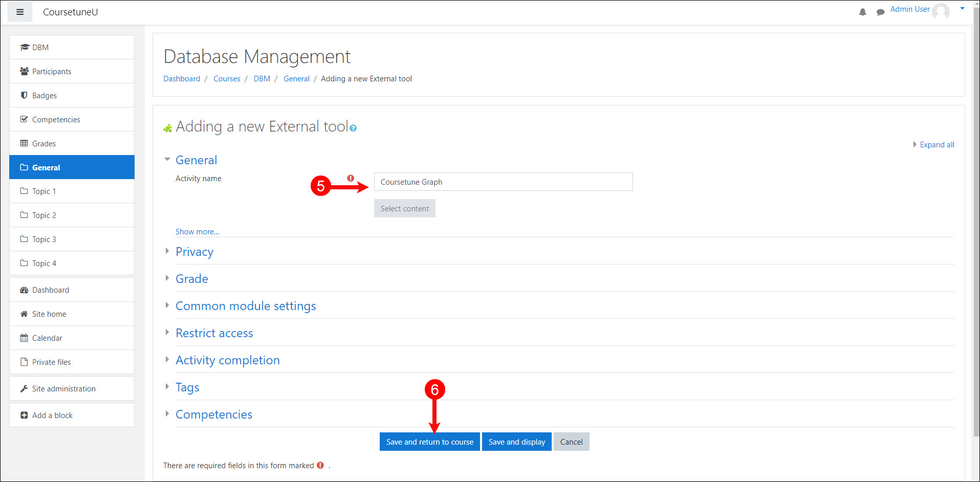Click the Show more... link
980x482 pixels.
197,232
